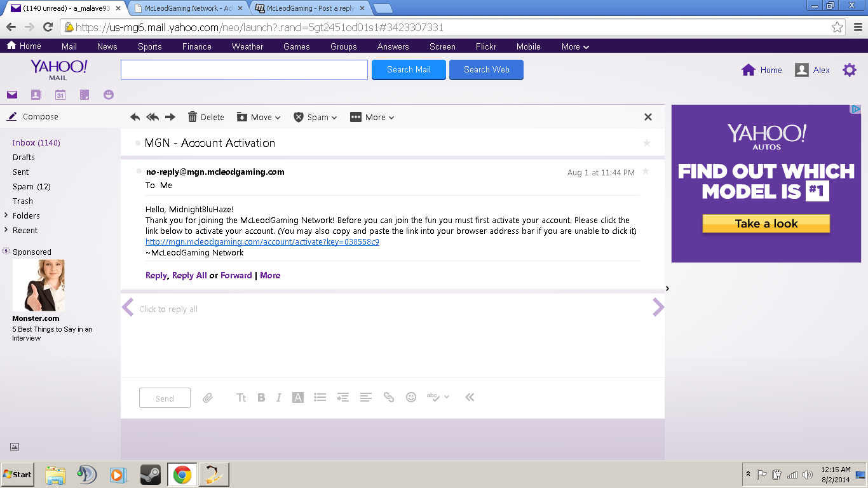
Task: Open the Drafts folder
Action: (x=24, y=158)
